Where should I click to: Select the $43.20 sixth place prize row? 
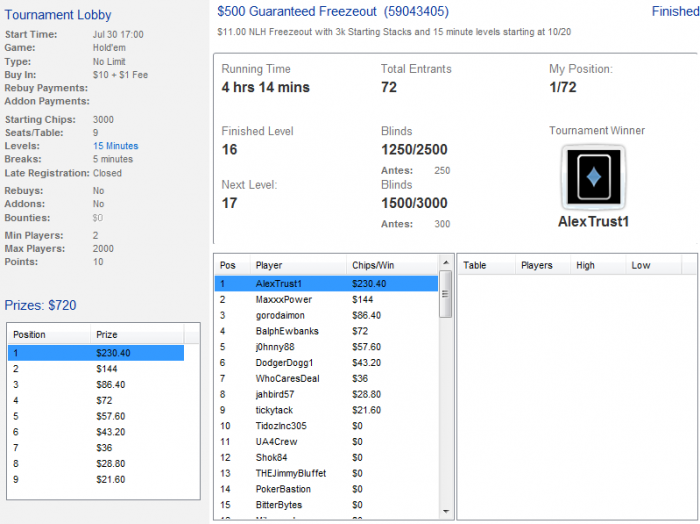[x=96, y=432]
